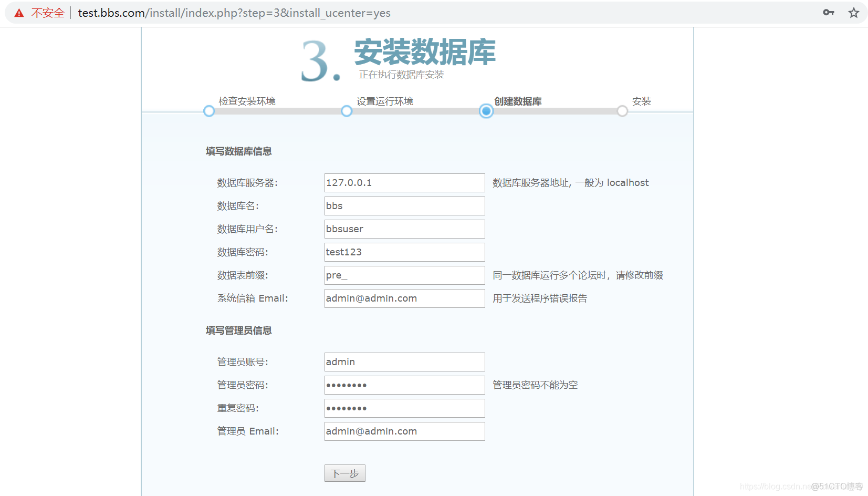This screenshot has height=496, width=868.
Task: Click the 用于发送程序错误报告 hint
Action: click(540, 298)
